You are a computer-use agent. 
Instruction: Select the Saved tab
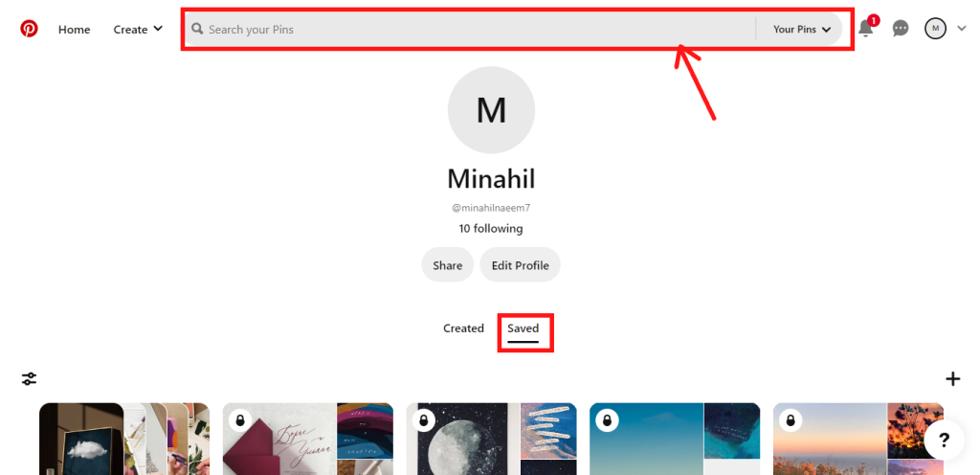point(523,328)
